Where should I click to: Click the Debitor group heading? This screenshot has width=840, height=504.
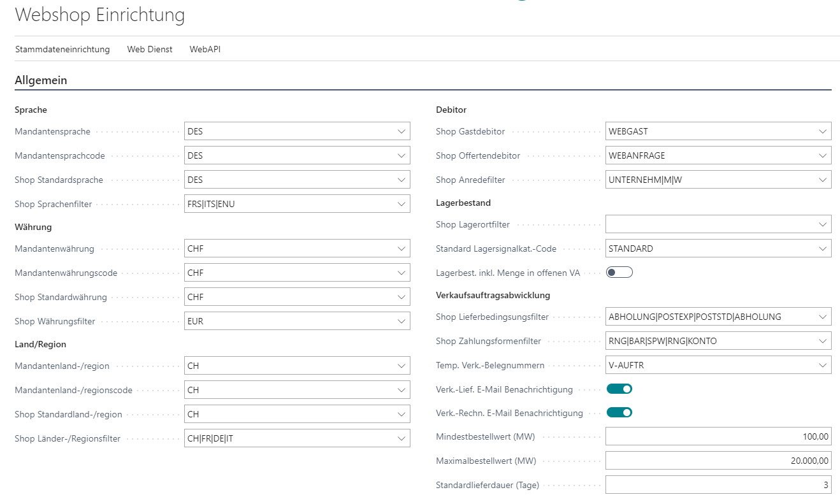pos(451,110)
